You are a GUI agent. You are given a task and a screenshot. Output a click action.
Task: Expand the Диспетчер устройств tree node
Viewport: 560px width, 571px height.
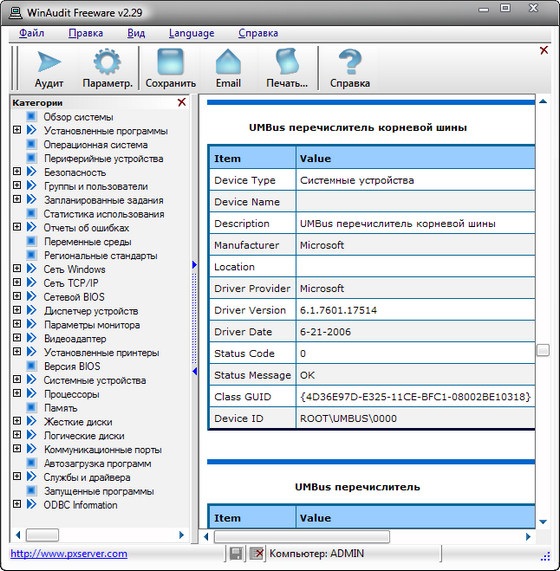coord(17,310)
